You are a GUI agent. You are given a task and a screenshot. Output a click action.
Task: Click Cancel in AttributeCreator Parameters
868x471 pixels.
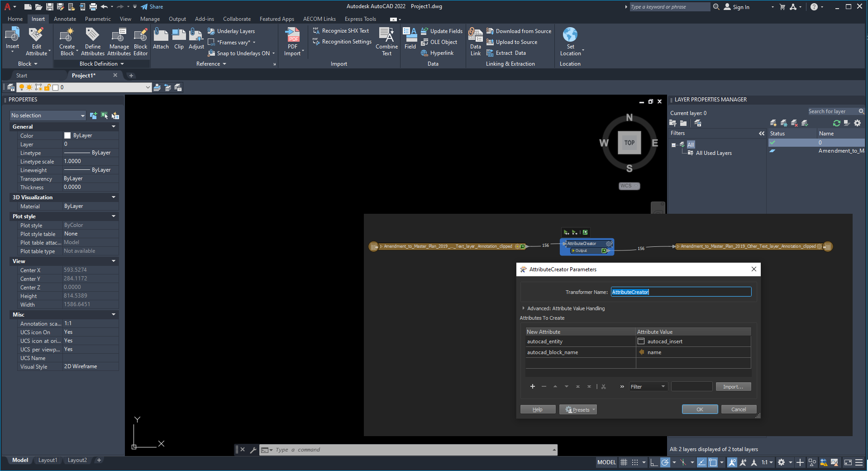pyautogui.click(x=739, y=409)
